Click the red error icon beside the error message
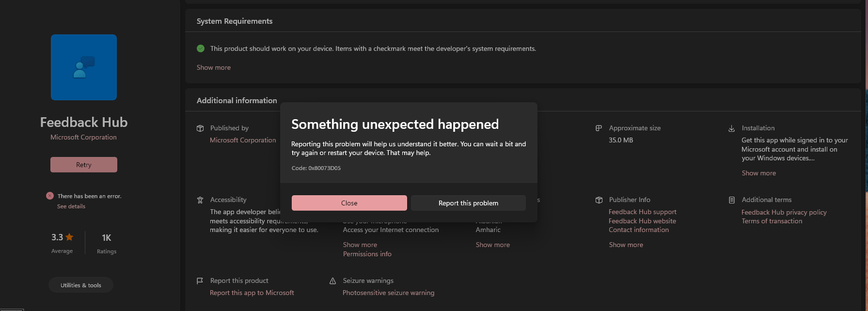Screen dimensions: 868x311 click(x=50, y=196)
